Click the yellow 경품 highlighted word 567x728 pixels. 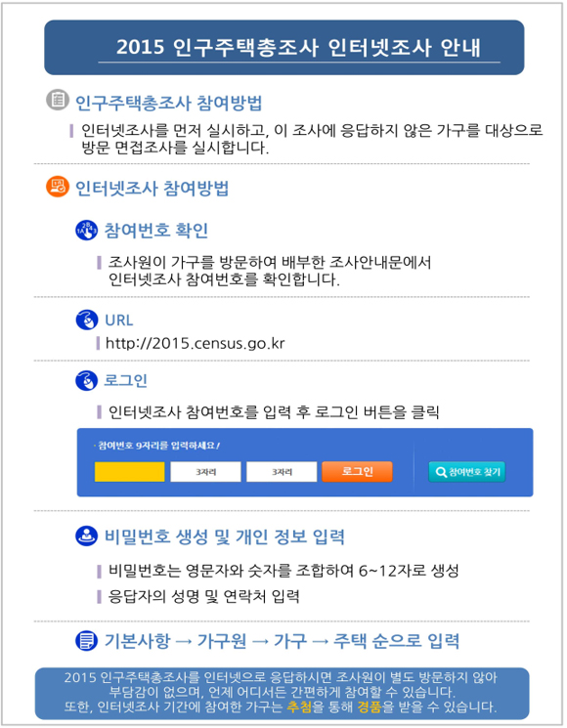pos(370,707)
